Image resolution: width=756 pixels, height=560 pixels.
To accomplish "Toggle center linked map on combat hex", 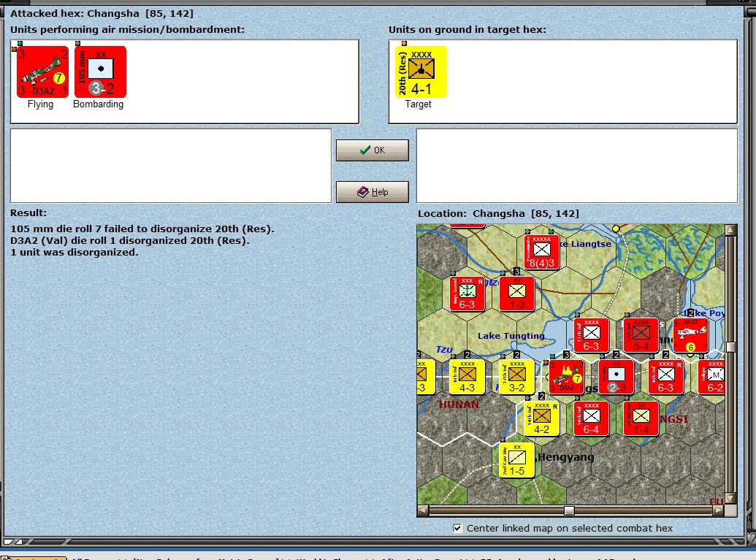I will (x=457, y=528).
